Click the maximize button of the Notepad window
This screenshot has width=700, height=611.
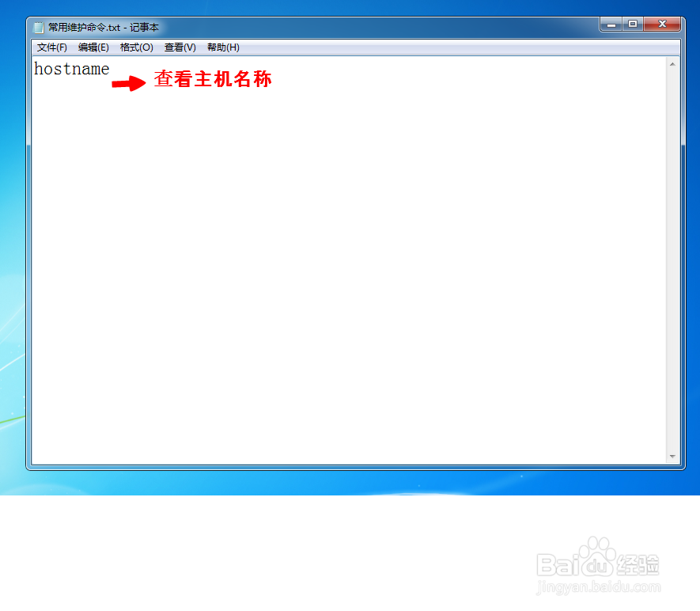click(632, 25)
